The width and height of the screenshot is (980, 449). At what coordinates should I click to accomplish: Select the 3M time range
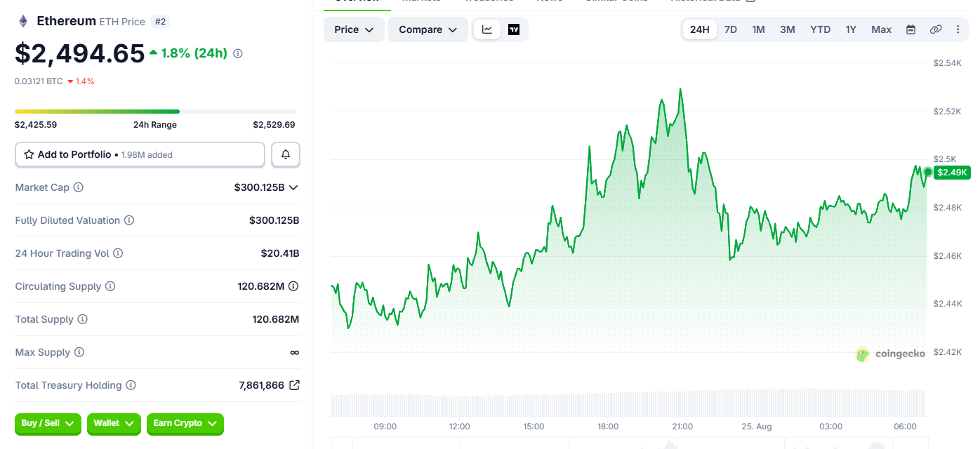click(788, 29)
